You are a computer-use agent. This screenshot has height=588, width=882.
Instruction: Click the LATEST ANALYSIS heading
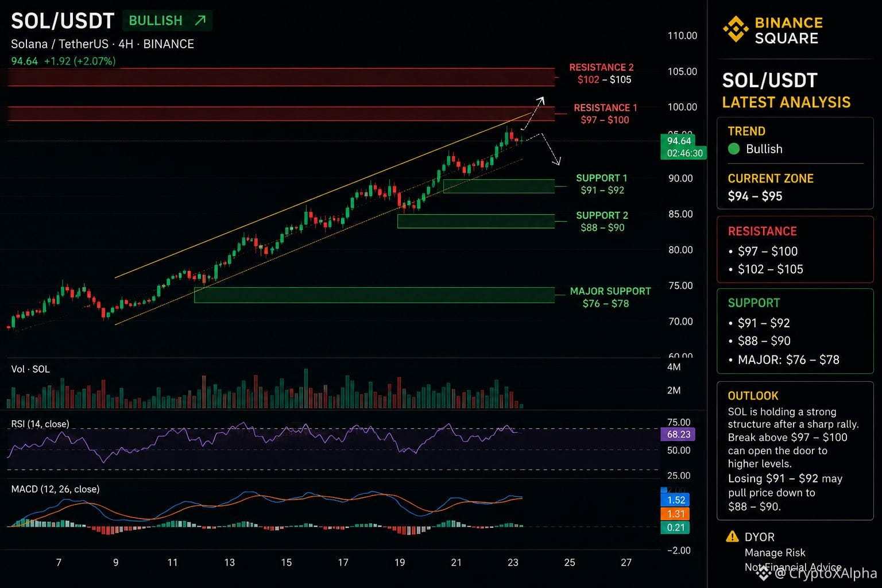786,102
